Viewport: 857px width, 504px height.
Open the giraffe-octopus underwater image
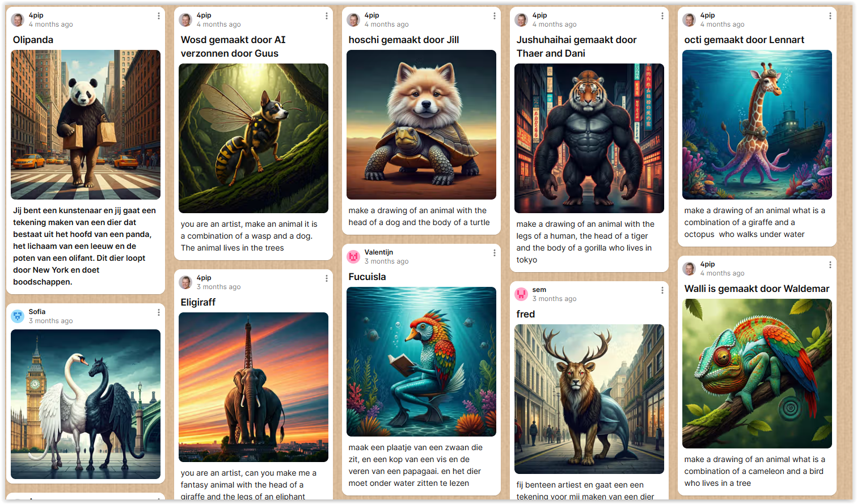757,125
